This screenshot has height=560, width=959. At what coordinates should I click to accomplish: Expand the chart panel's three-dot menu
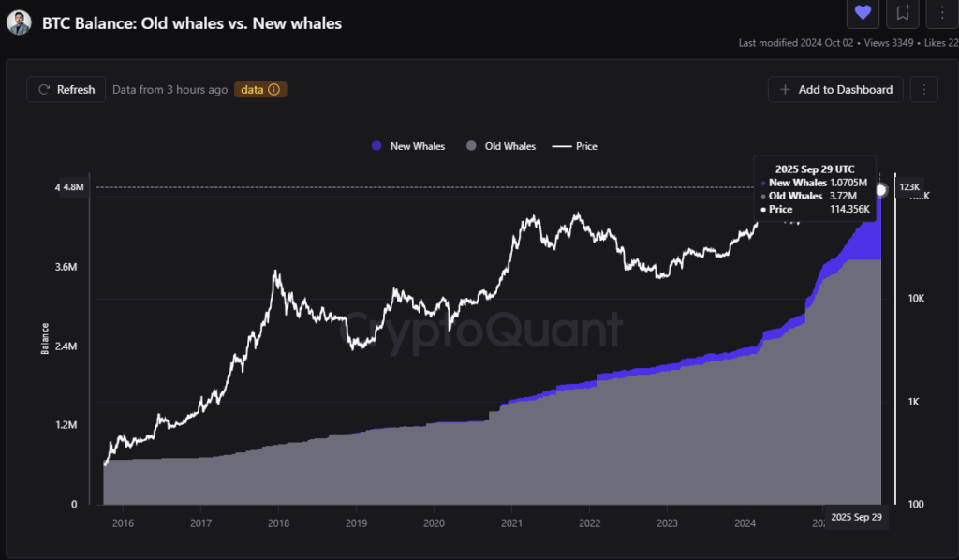[924, 90]
